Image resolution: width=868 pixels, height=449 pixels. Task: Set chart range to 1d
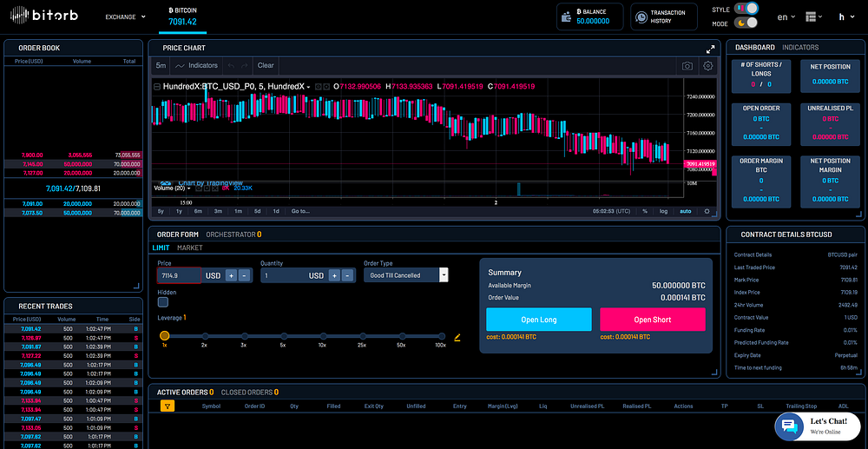pyautogui.click(x=276, y=211)
